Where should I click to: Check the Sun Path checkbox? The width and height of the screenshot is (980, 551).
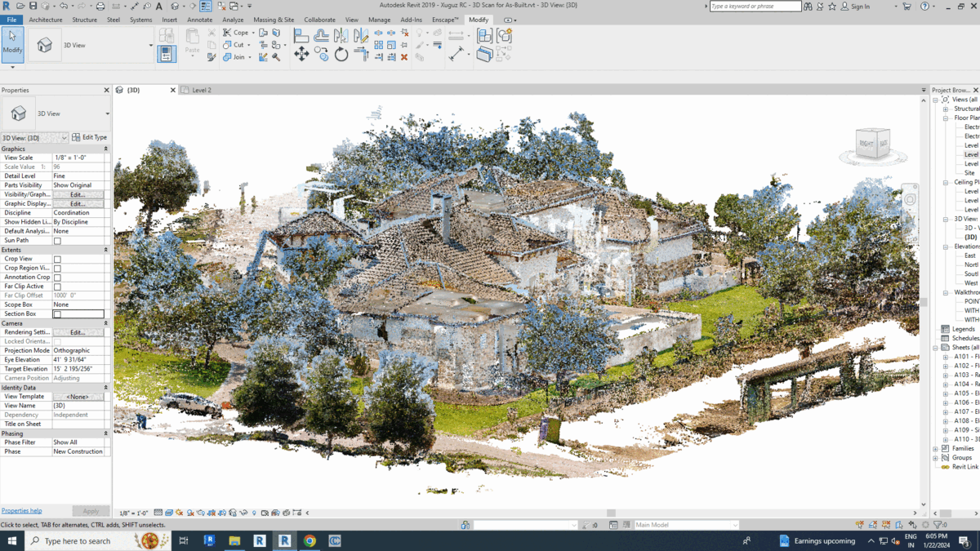[57, 241]
